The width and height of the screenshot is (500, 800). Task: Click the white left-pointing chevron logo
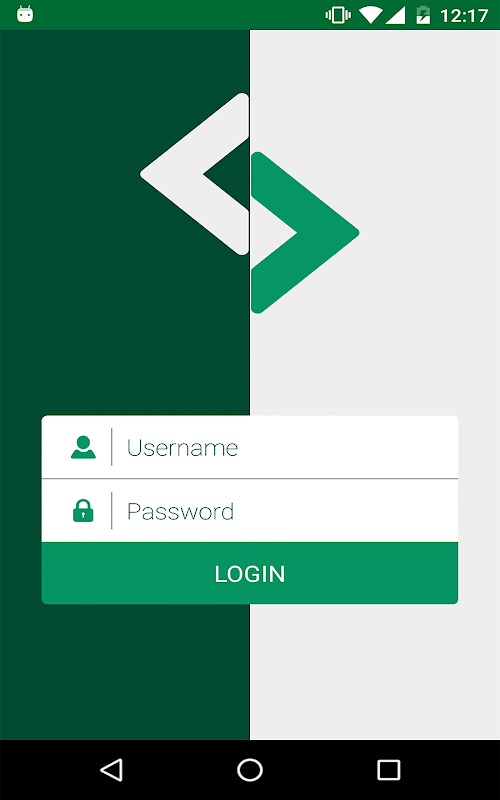point(194,174)
